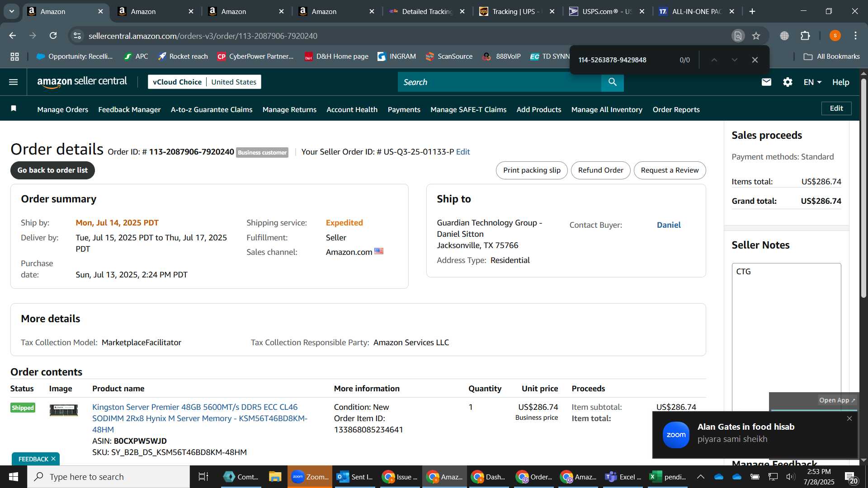Close the FEEDBACK tab
The image size is (868, 488).
pos(53,459)
